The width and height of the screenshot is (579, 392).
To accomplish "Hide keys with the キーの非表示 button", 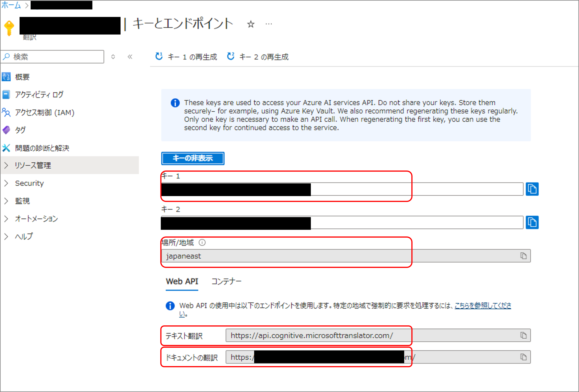I will pyautogui.click(x=193, y=158).
